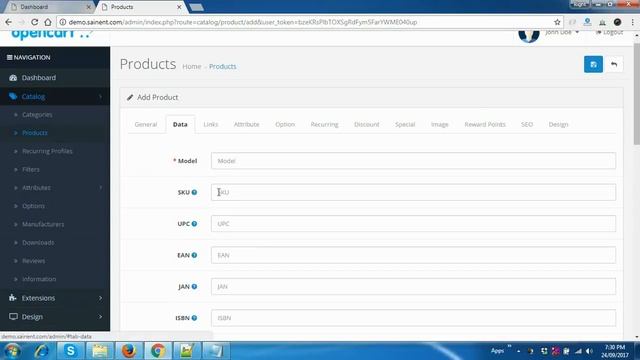Select the Data tab
The width and height of the screenshot is (640, 360).
point(180,124)
